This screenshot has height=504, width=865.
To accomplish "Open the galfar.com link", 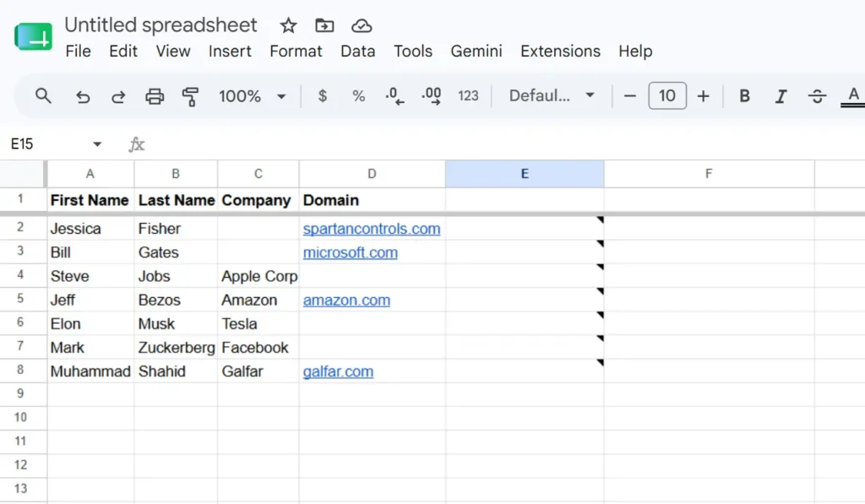I will click(338, 371).
